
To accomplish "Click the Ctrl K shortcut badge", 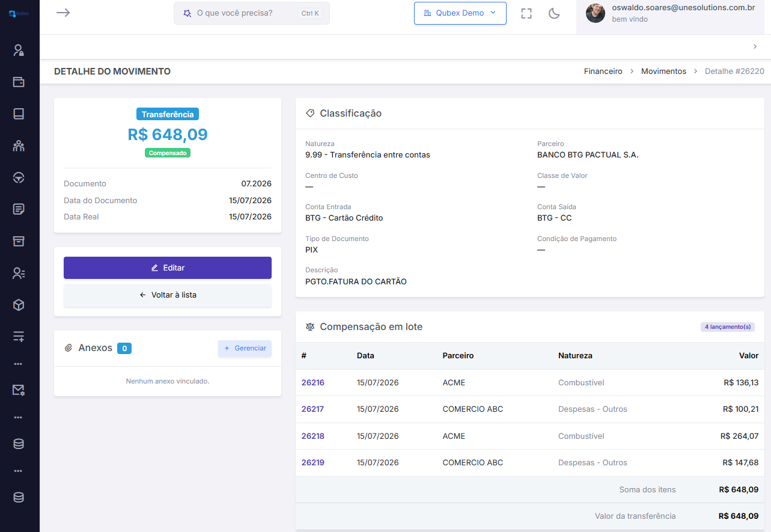I will [309, 13].
